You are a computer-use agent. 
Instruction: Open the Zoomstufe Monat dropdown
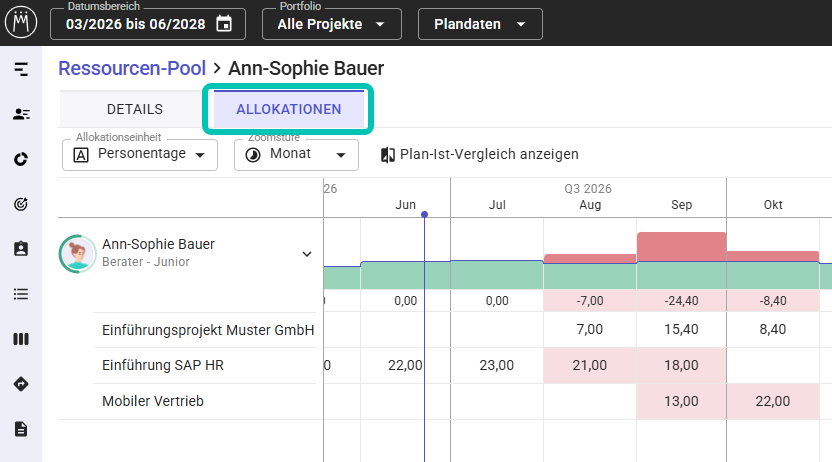tap(296, 154)
